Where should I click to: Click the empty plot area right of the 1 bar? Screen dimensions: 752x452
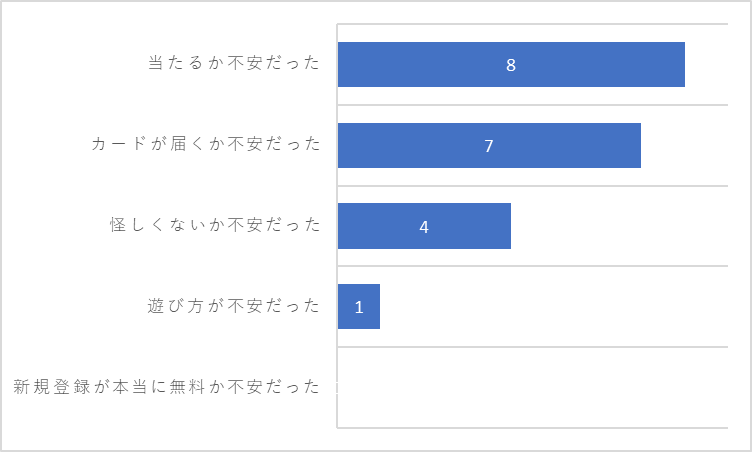(554, 307)
